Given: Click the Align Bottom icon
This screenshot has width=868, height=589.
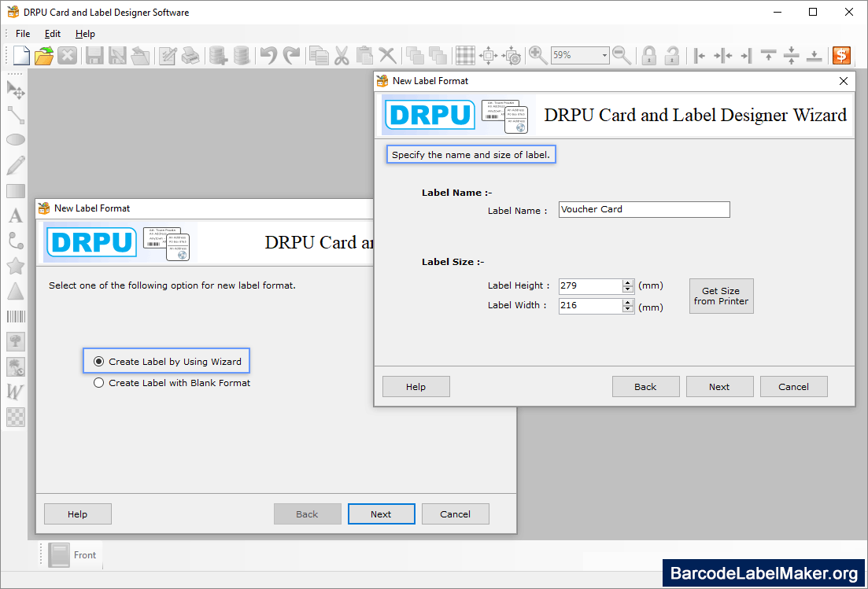Looking at the screenshot, I should 814,55.
